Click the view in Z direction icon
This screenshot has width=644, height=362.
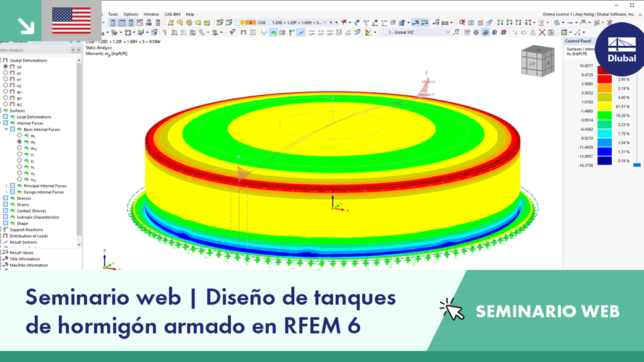pos(518,22)
